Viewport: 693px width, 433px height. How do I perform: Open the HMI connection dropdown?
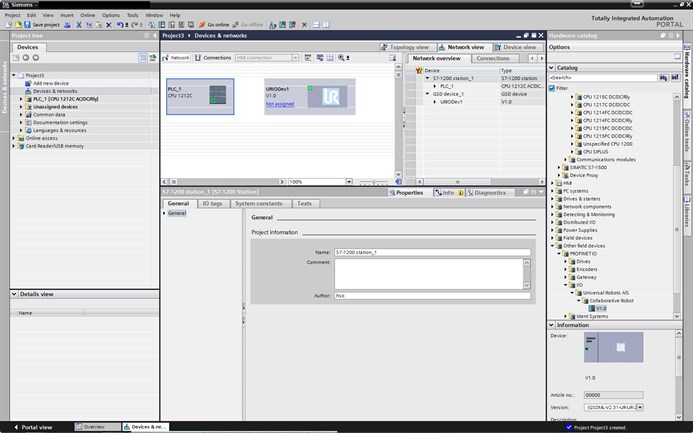point(295,58)
